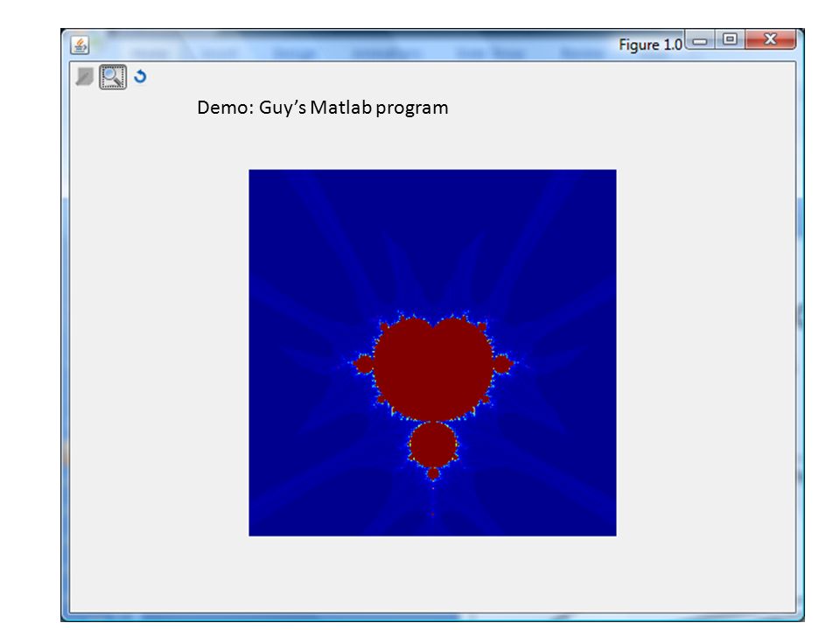Minimize the Figure 1.0 window
This screenshot has height=630, width=840.
[700, 40]
